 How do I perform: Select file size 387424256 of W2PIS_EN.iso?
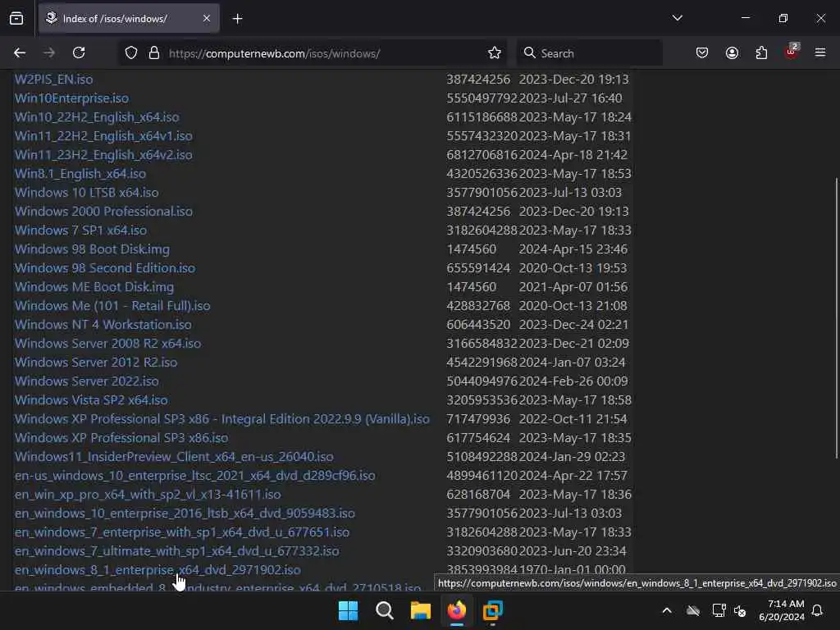(x=478, y=80)
